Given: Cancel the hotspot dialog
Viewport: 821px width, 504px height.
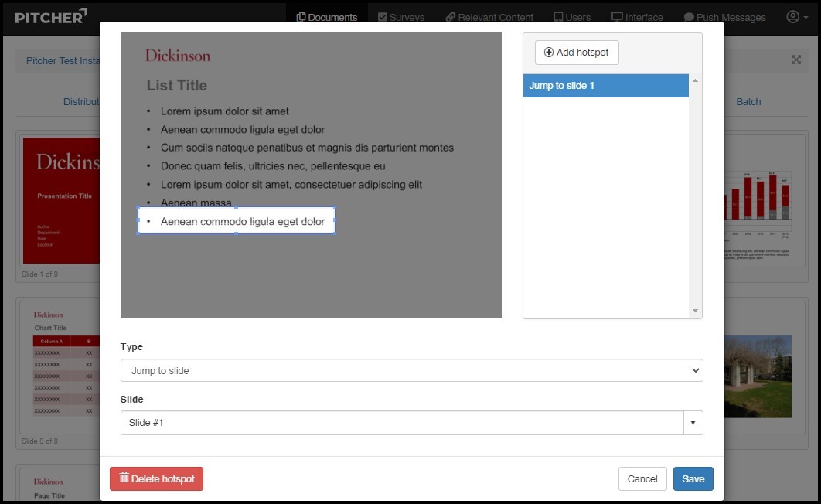Looking at the screenshot, I should pyautogui.click(x=642, y=479).
